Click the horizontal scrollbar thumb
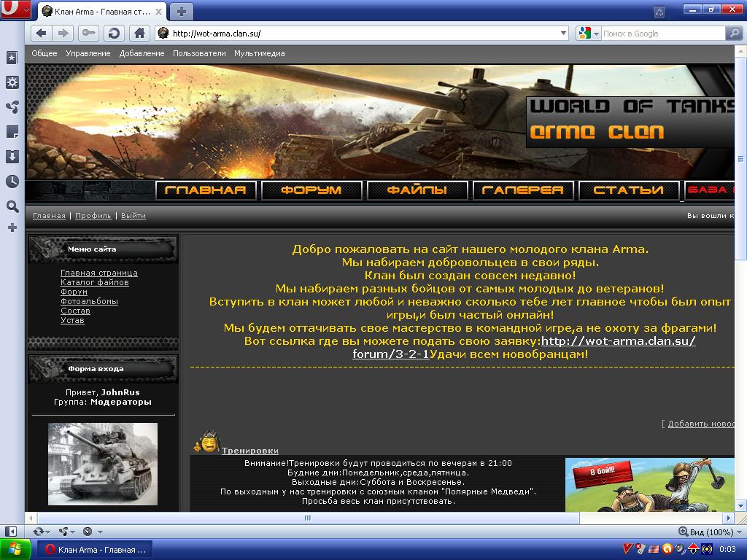The height and width of the screenshot is (560, 747). pyautogui.click(x=308, y=518)
